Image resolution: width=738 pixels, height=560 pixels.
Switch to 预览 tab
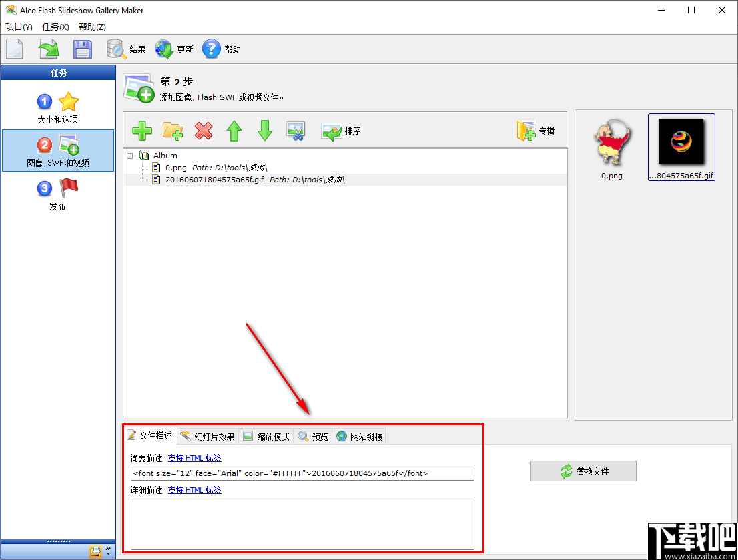(x=313, y=437)
